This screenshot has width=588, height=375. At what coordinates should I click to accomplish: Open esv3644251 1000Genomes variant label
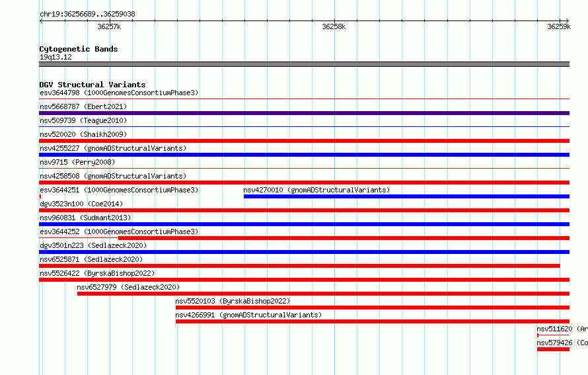point(119,190)
